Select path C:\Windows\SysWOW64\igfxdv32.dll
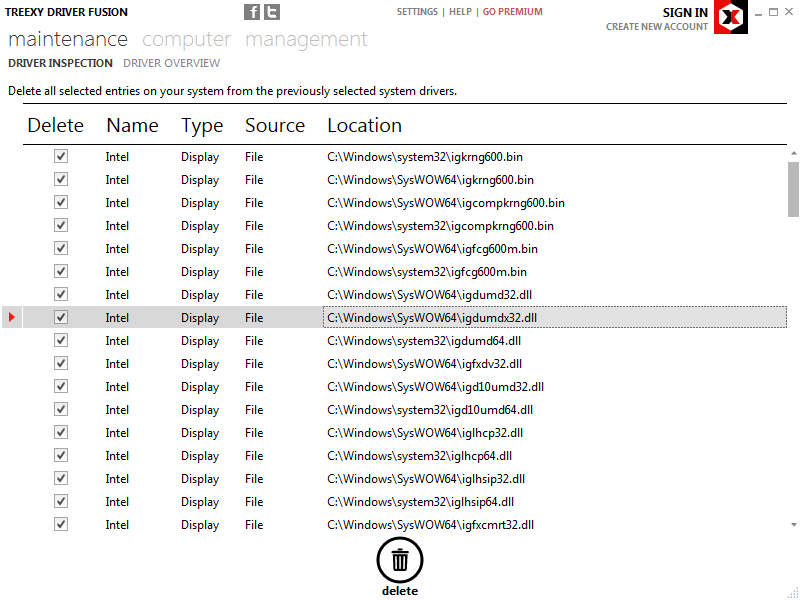Image resolution: width=800 pixels, height=600 pixels. (x=424, y=364)
